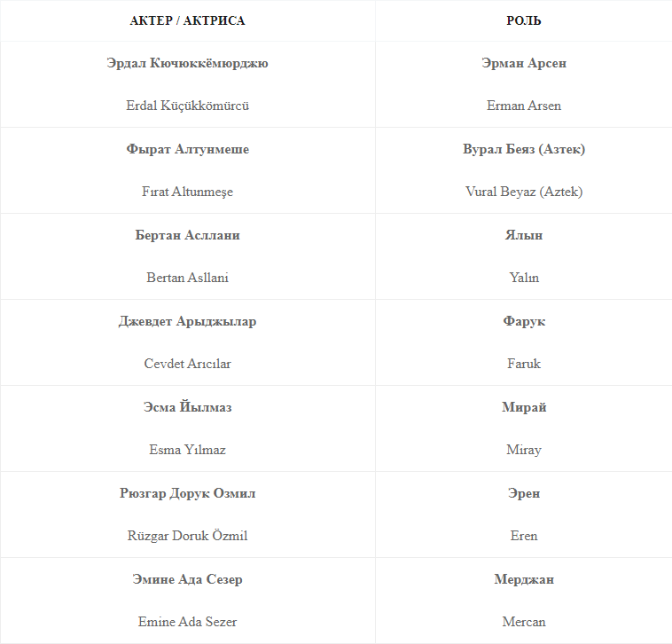This screenshot has height=644, width=672.
Task: Click actor Рюзгар Дорук Озмил
Action: point(187,493)
